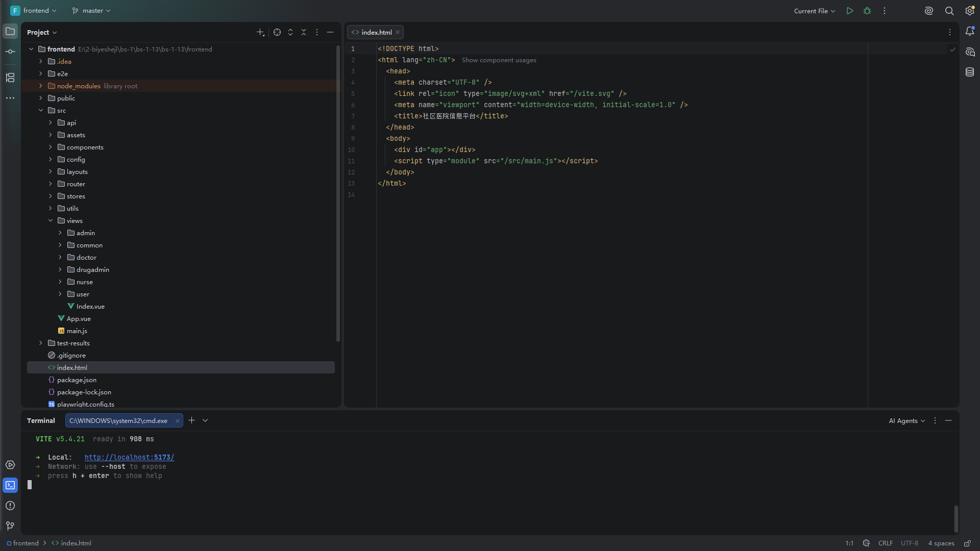The height and width of the screenshot is (551, 980).
Task: Open the Git tool window
Action: (x=10, y=526)
